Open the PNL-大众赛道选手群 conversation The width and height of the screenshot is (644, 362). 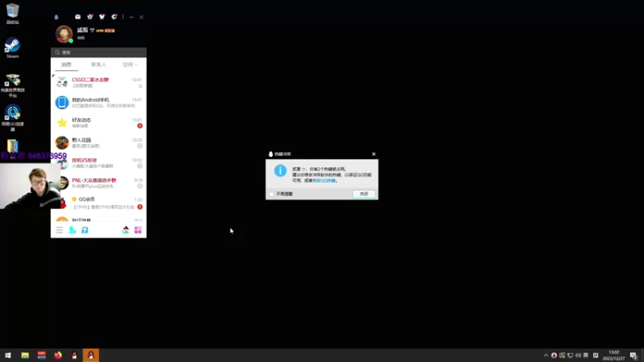(98, 183)
